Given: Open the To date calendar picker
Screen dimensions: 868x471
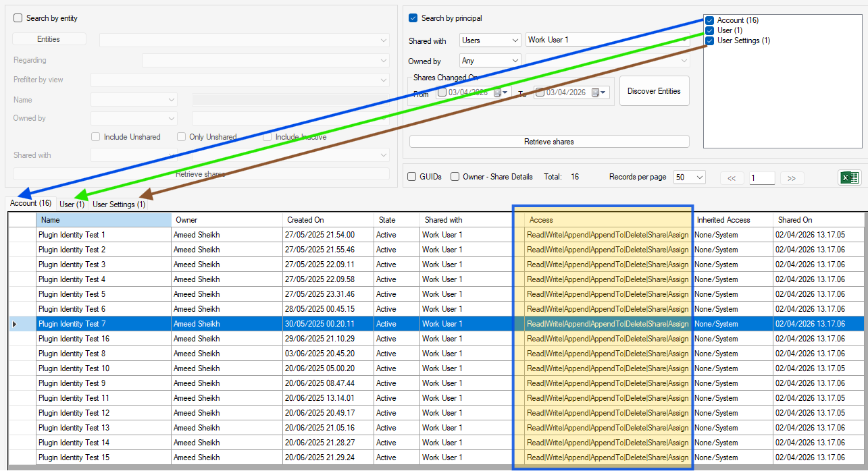Looking at the screenshot, I should pyautogui.click(x=598, y=92).
